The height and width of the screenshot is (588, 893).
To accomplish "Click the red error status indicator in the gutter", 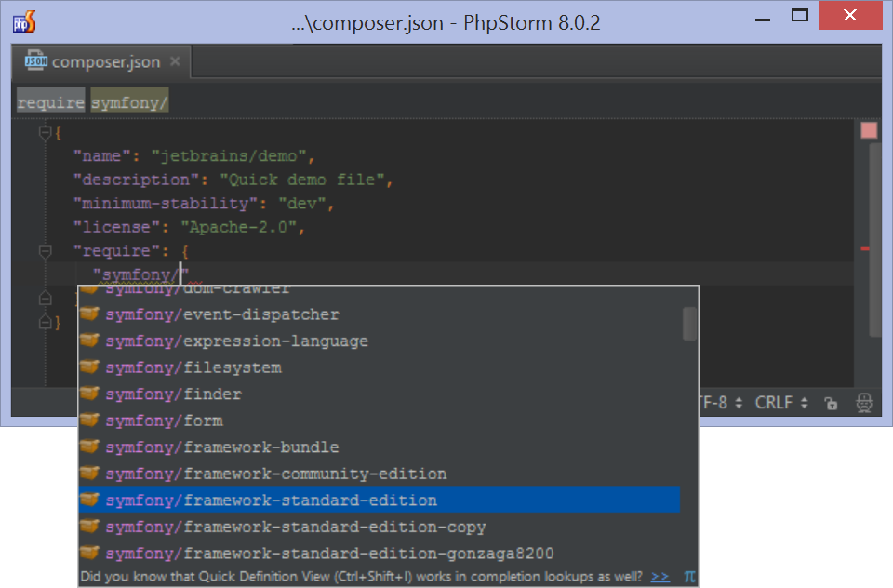I will point(869,130).
